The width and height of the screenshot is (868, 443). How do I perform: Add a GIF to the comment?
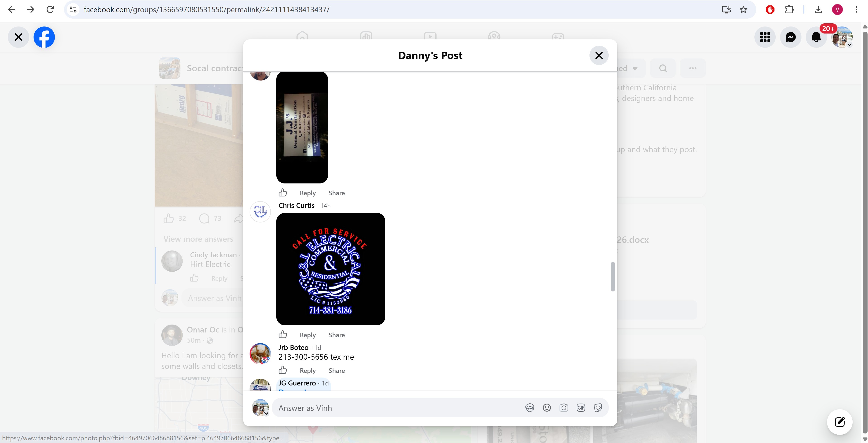tap(581, 408)
